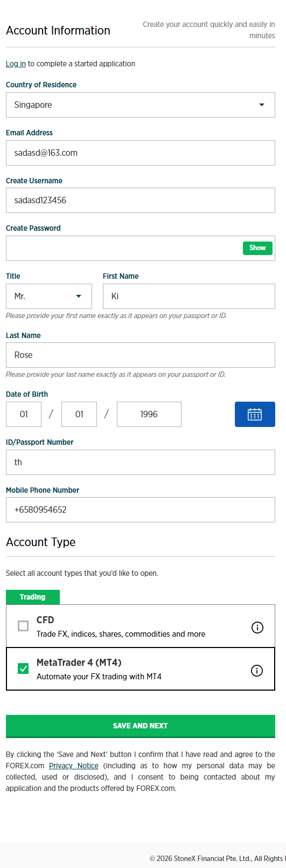
Task: Uncheck the MetaTrader 4 (MT4) checkbox
Action: tap(23, 669)
